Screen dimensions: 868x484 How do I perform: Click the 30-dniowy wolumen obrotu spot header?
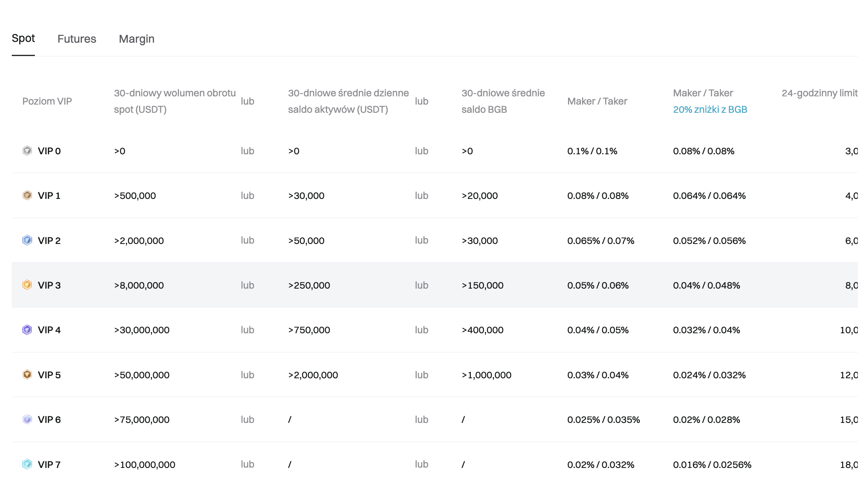pos(175,101)
